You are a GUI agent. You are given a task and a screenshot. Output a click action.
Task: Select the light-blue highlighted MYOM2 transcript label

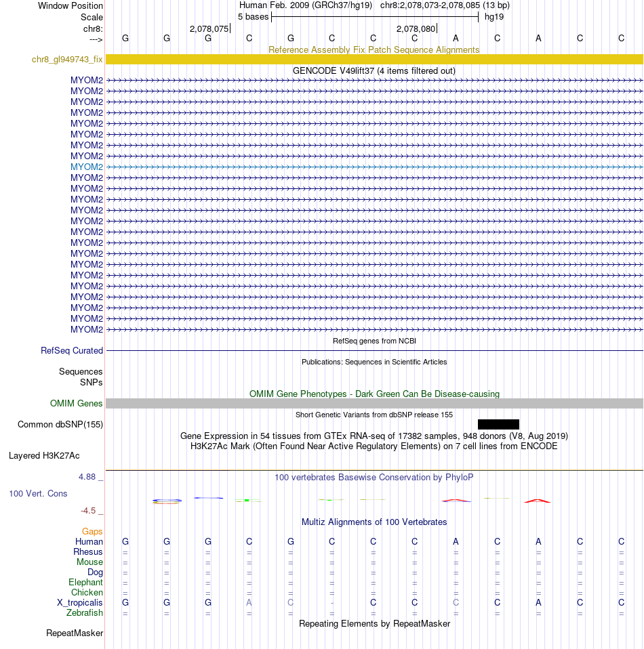pos(87,167)
